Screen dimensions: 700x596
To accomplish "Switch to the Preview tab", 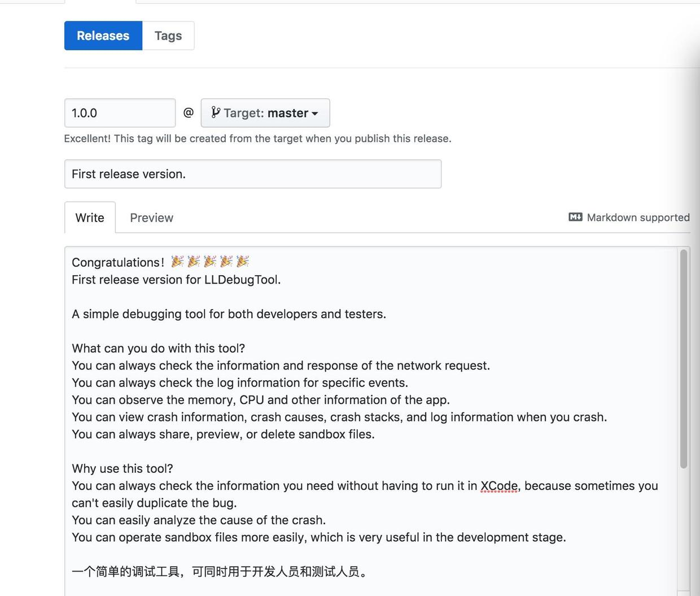I will pyautogui.click(x=151, y=217).
